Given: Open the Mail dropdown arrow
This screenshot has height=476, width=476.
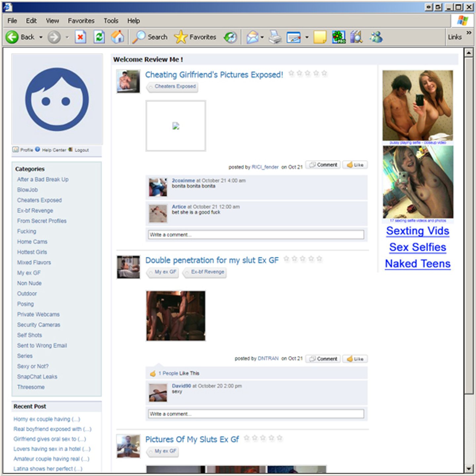Looking at the screenshot, I should click(262, 37).
